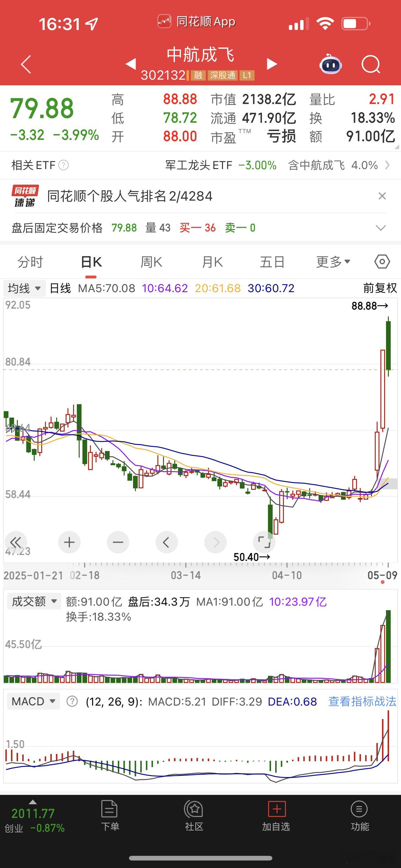Open the 社区 community icon
Screen dimensions: 401x868
pos(194,816)
